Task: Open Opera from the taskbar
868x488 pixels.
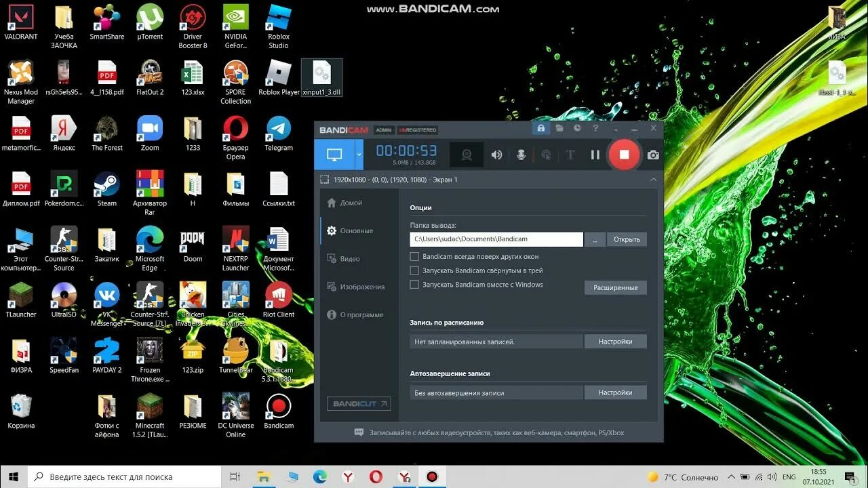Action: (x=376, y=476)
